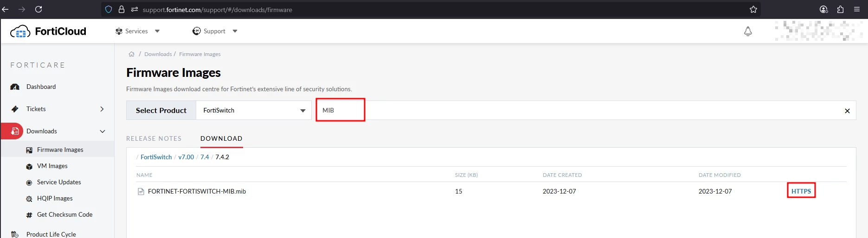Click the red Downloads sidebar icon
Viewport: 868px width, 238px height.
tap(14, 131)
